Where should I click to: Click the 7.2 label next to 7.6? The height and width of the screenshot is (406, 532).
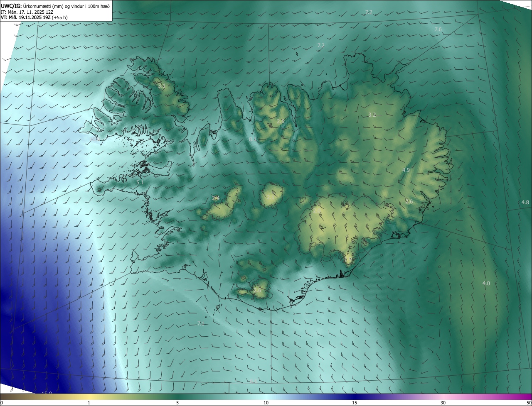click(x=369, y=12)
